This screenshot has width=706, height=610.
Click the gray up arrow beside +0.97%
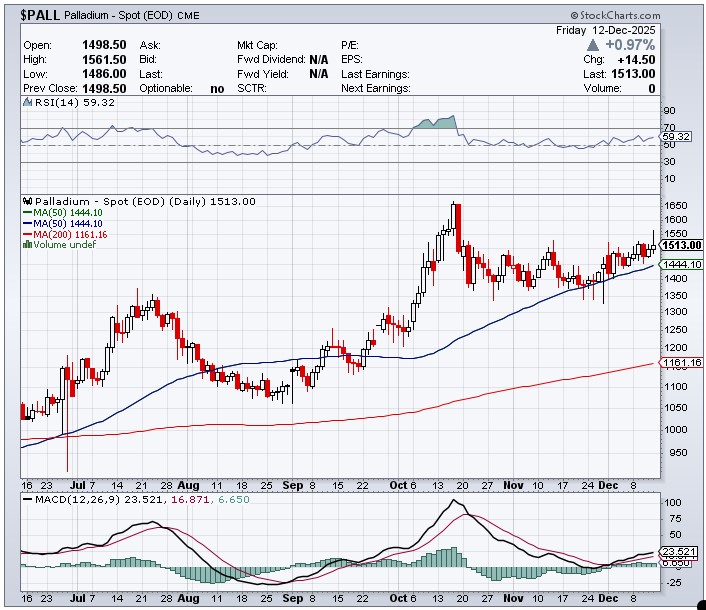[593, 45]
